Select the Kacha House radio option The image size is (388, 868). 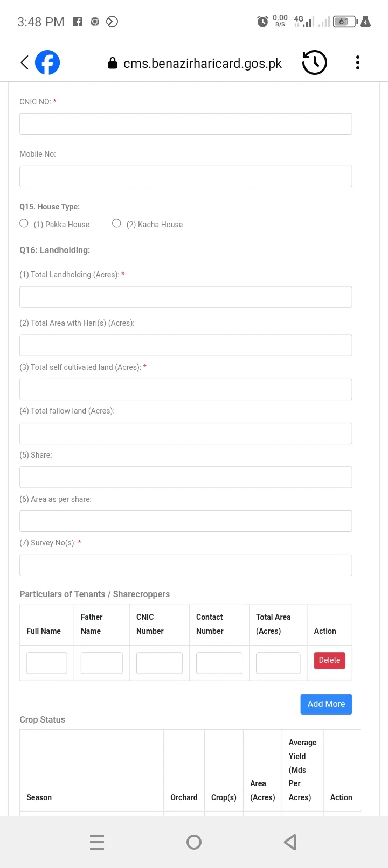(116, 223)
